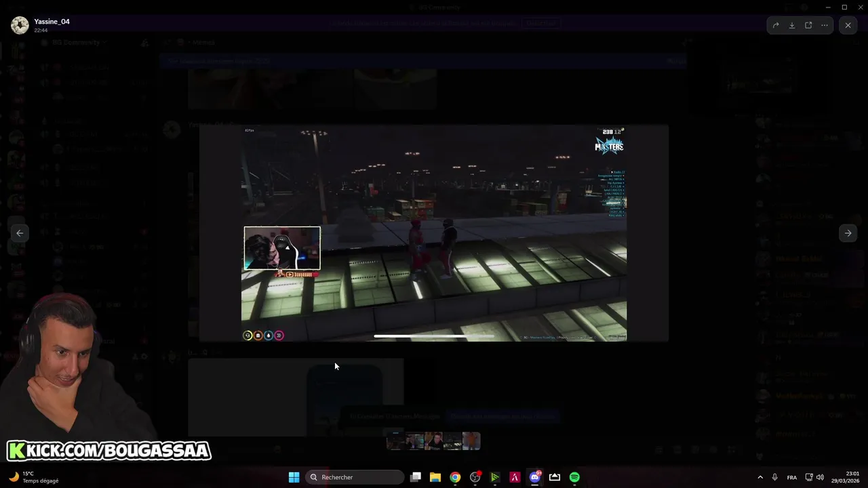Open the OBS icon with red badge
Screen dimensions: 868x488
(x=475, y=477)
